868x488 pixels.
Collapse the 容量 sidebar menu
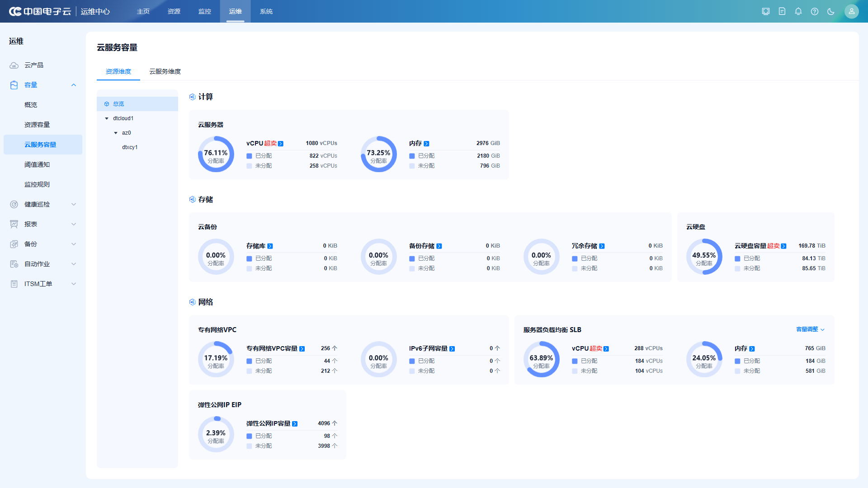pyautogui.click(x=74, y=85)
